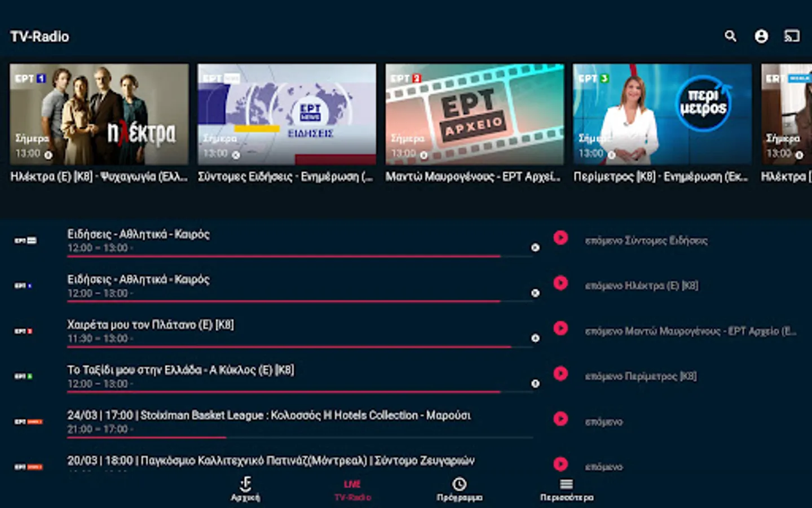Screen dimensions: 812x508
Task: Show info for Το Ταξίδι μου στην Ελλάδα
Action: pyautogui.click(x=535, y=384)
